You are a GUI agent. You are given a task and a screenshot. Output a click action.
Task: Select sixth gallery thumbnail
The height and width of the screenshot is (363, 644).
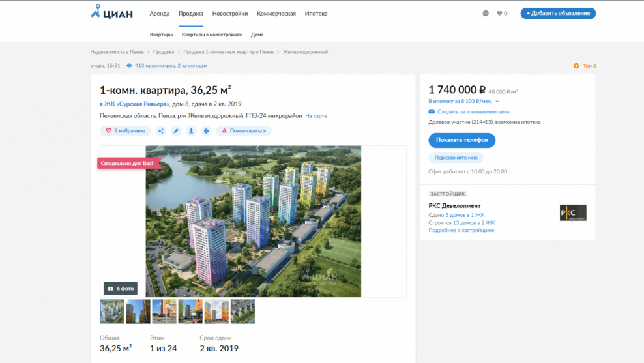(242, 312)
